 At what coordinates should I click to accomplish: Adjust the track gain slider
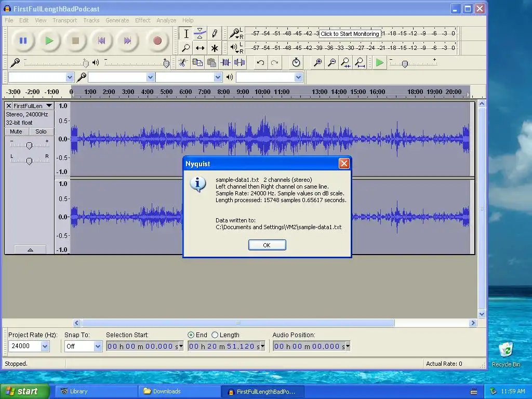(x=29, y=145)
